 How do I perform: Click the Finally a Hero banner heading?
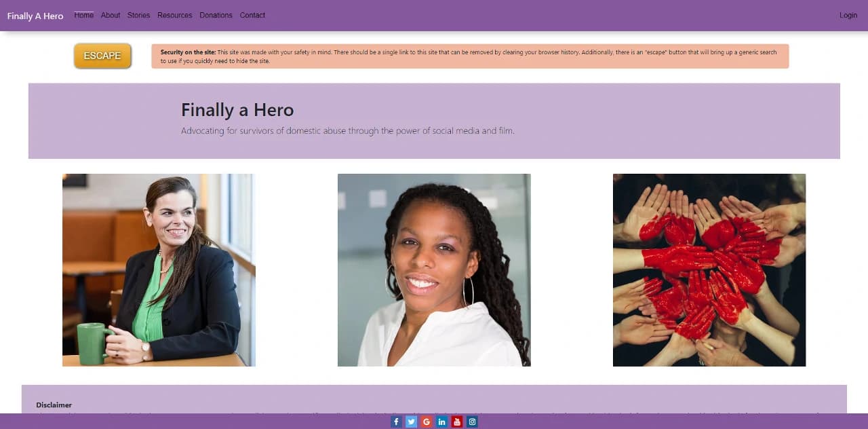coord(237,110)
